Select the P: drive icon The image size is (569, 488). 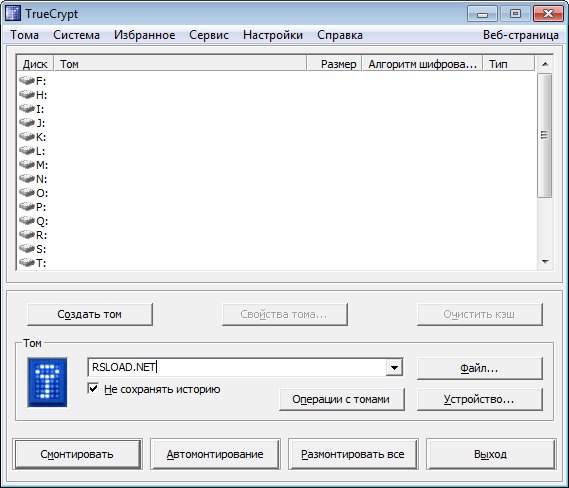point(27,206)
